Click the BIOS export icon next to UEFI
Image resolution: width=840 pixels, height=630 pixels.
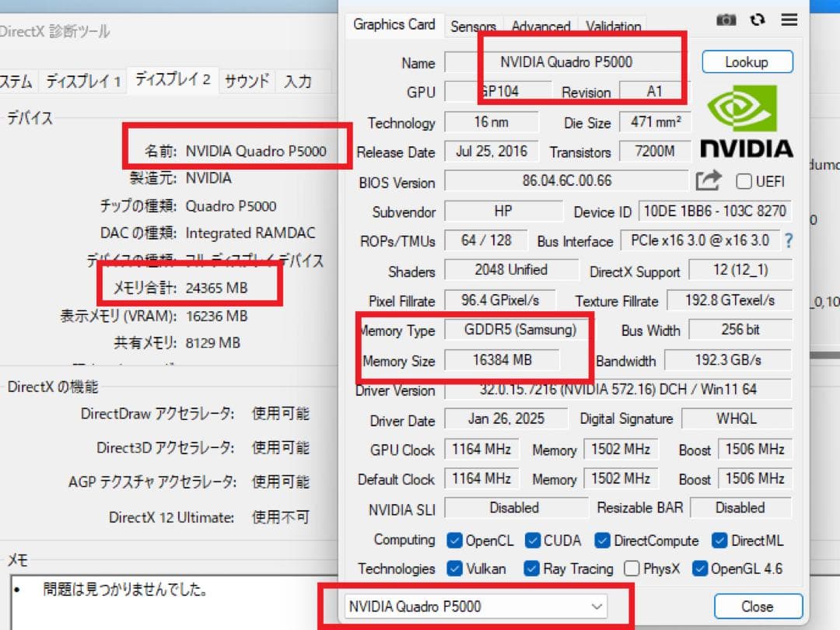click(x=709, y=180)
